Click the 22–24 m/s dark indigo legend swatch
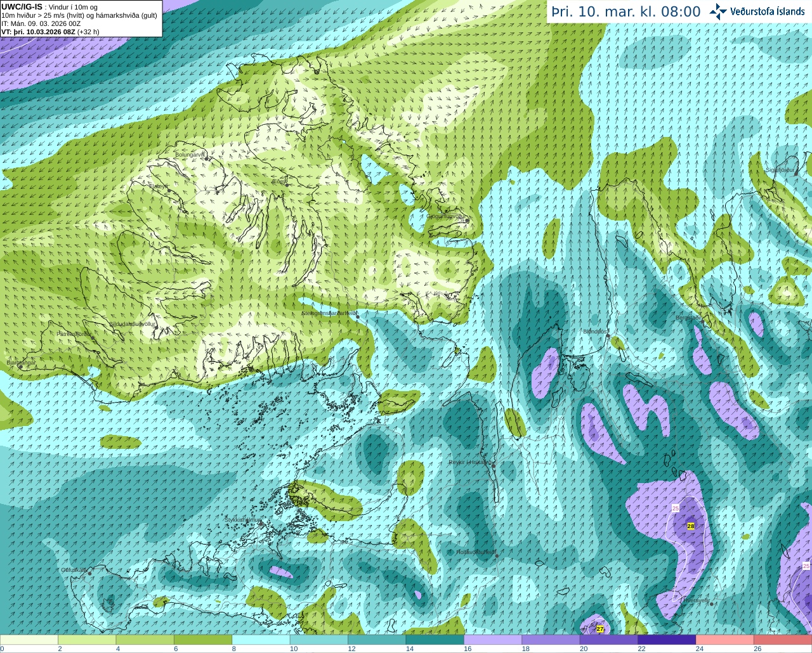Viewport: 812px width, 653px height. (667, 640)
